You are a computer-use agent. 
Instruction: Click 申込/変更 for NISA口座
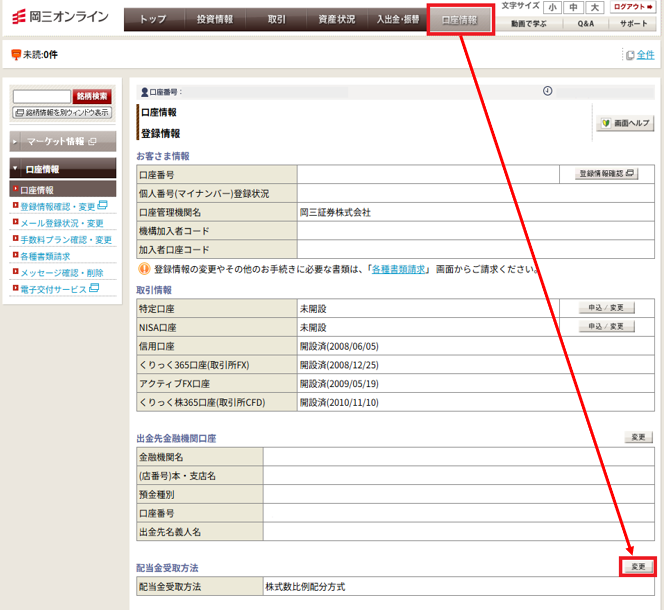tap(606, 327)
